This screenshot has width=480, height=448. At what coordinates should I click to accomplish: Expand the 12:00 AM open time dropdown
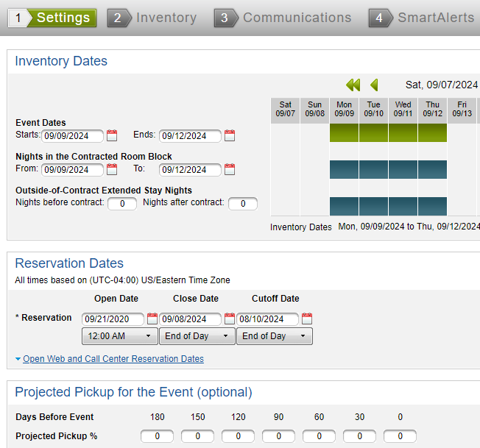pos(119,336)
